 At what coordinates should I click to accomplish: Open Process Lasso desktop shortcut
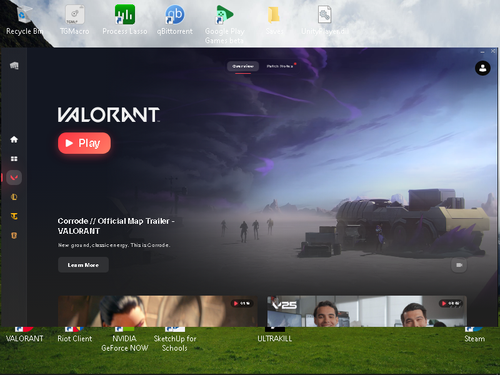point(125,20)
